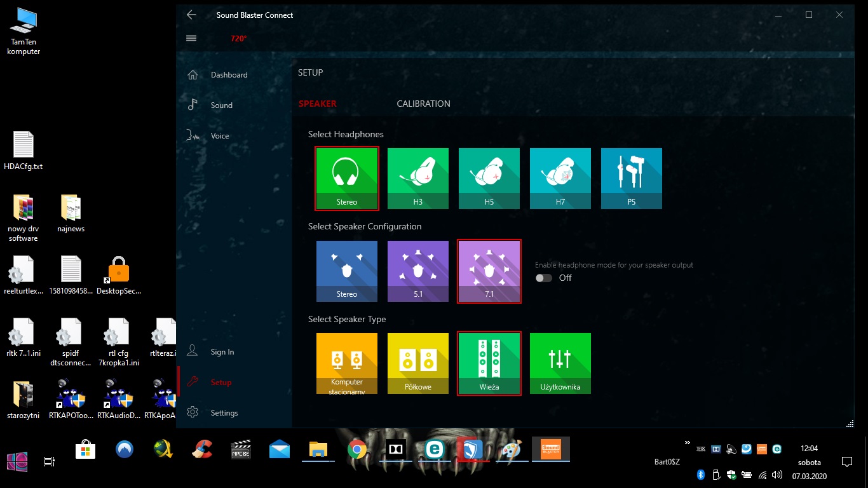Open Google Chrome from taskbar
The height and width of the screenshot is (488, 868).
point(357,450)
